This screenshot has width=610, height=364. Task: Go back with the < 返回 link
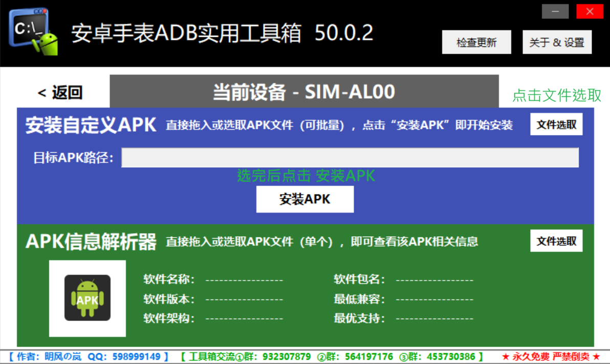60,93
